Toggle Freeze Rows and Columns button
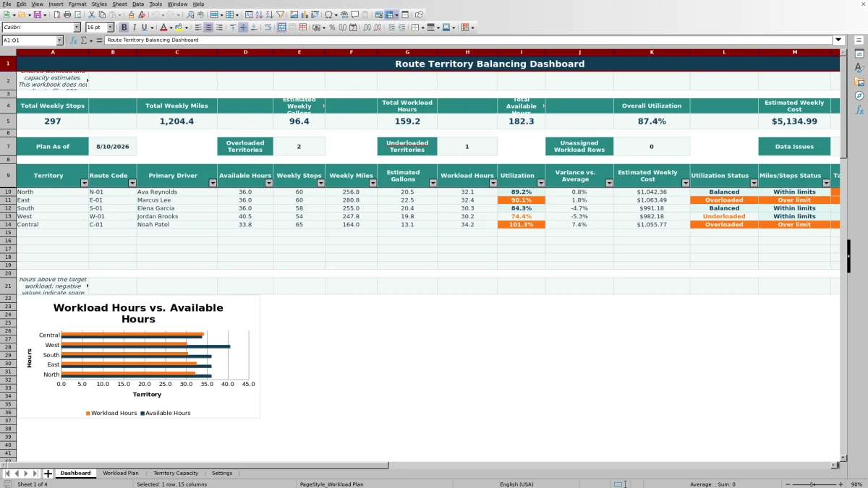This screenshot has height=488, width=868. 389,14
